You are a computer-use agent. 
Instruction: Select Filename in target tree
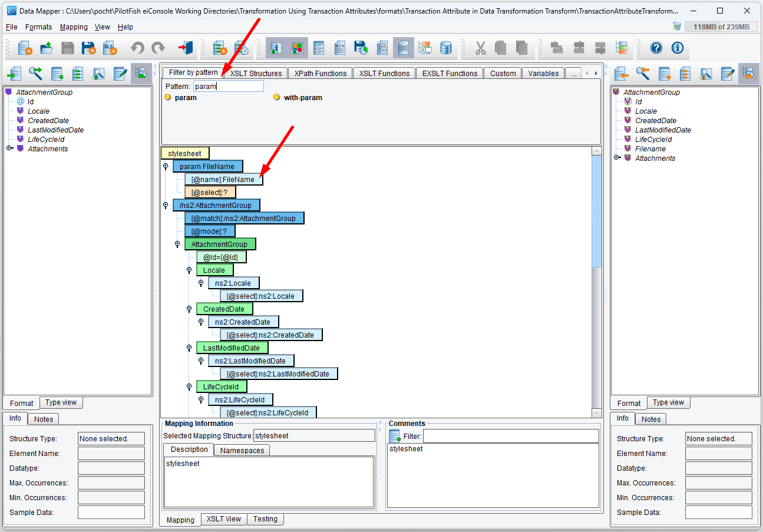[650, 149]
